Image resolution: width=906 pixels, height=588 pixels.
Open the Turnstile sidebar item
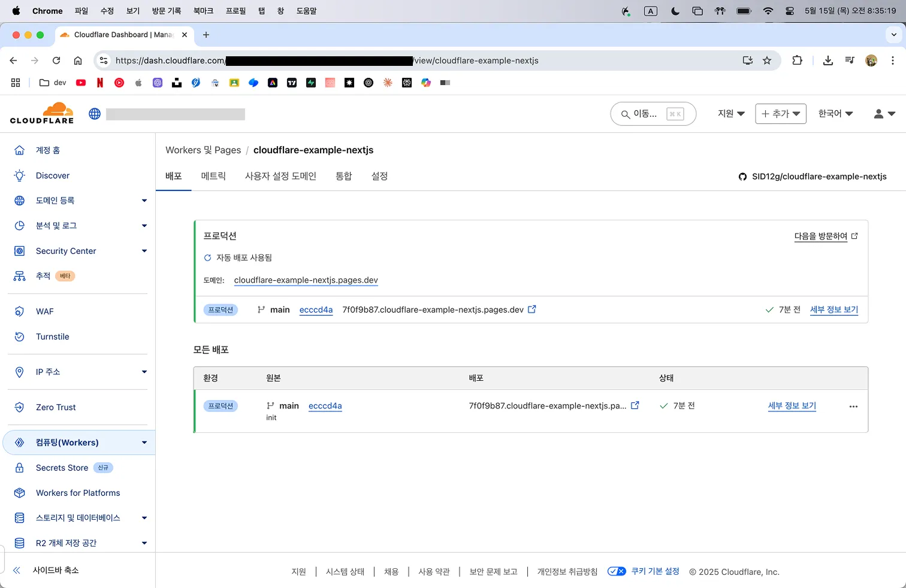click(x=52, y=337)
